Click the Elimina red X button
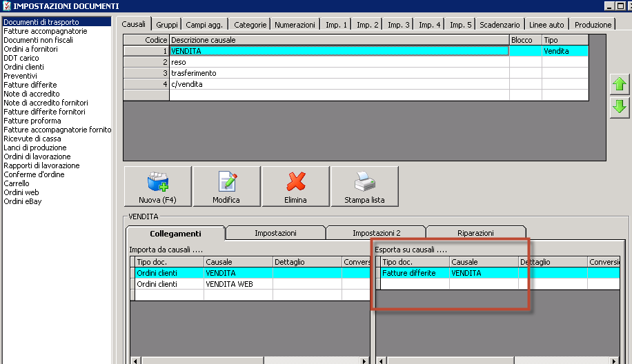Screen dimensions: 632x364 click(x=295, y=186)
